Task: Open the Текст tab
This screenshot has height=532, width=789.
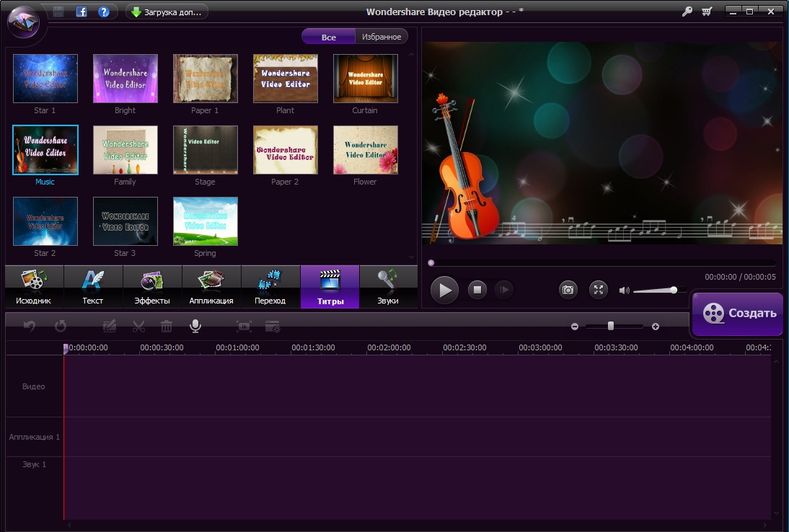Action: [93, 287]
